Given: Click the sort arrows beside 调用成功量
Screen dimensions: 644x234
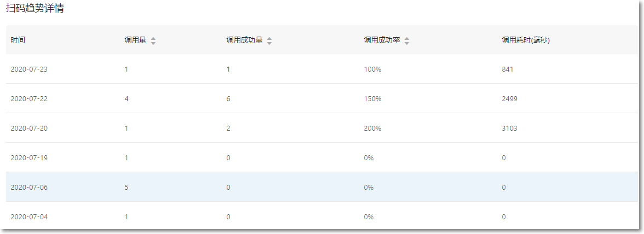Looking at the screenshot, I should [269, 40].
